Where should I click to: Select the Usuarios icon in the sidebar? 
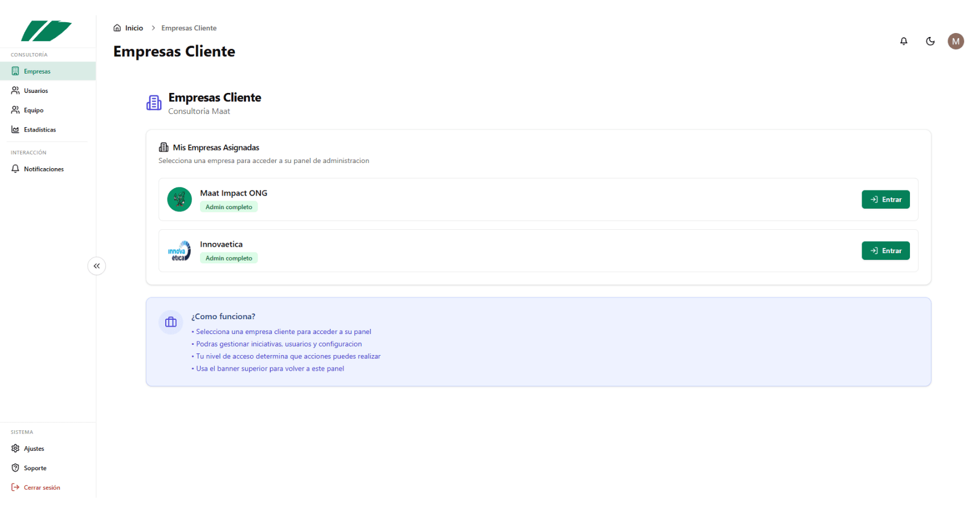15,90
